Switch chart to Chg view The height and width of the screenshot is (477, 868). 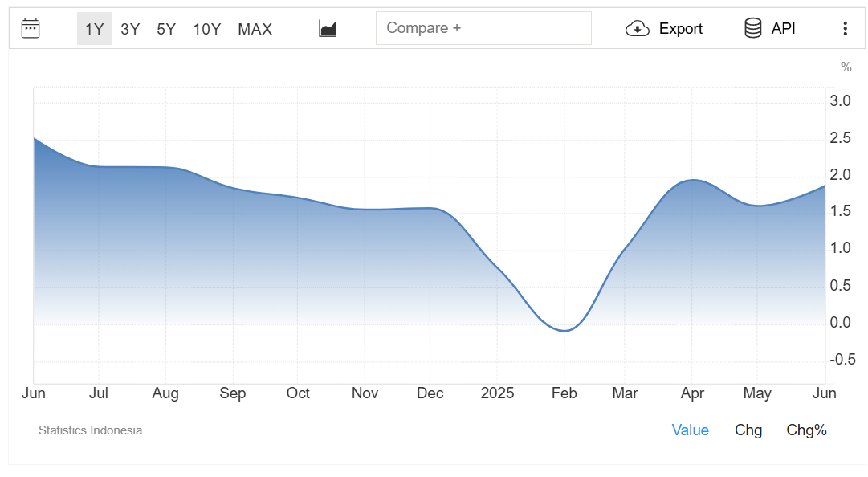(748, 430)
